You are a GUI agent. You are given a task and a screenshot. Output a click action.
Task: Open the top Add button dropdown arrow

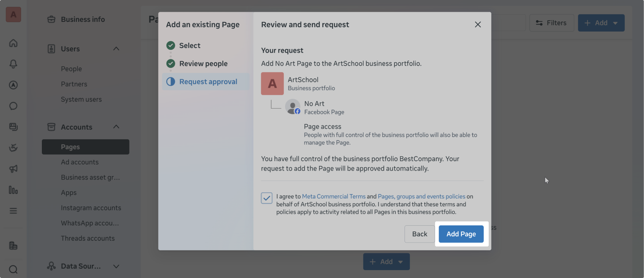pos(615,23)
